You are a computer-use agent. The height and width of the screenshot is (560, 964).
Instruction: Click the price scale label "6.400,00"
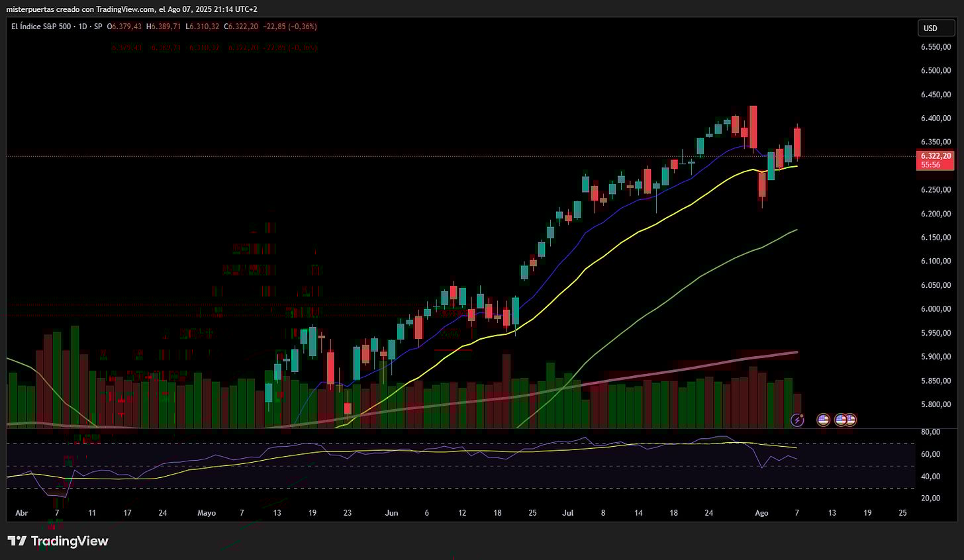point(936,118)
